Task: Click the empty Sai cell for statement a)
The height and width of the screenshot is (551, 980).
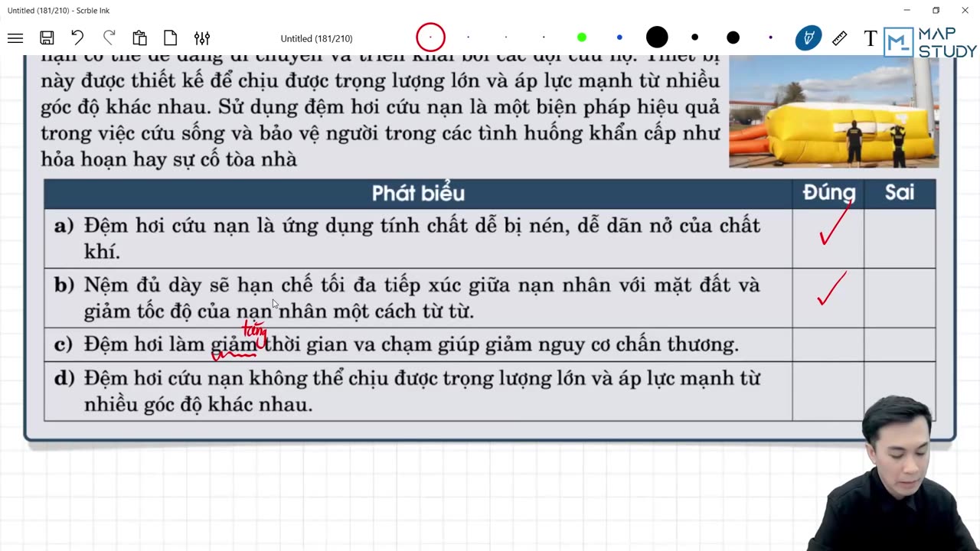Action: point(900,238)
